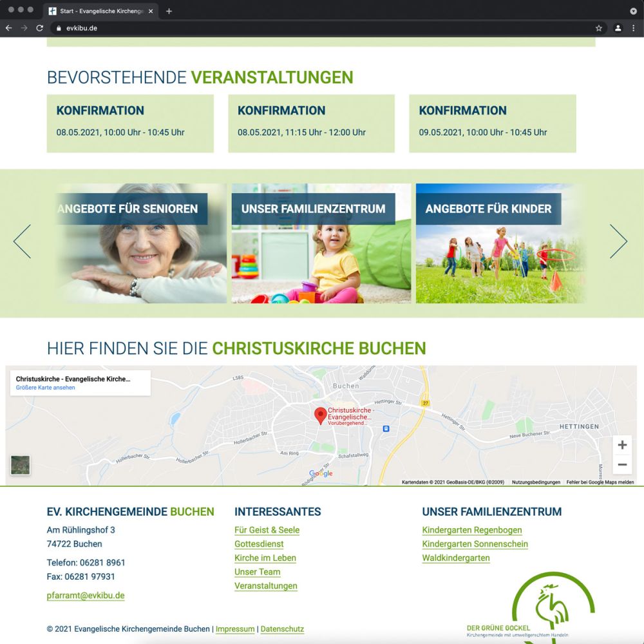Click the back navigation arrow
Image resolution: width=644 pixels, height=644 pixels.
pyautogui.click(x=8, y=28)
